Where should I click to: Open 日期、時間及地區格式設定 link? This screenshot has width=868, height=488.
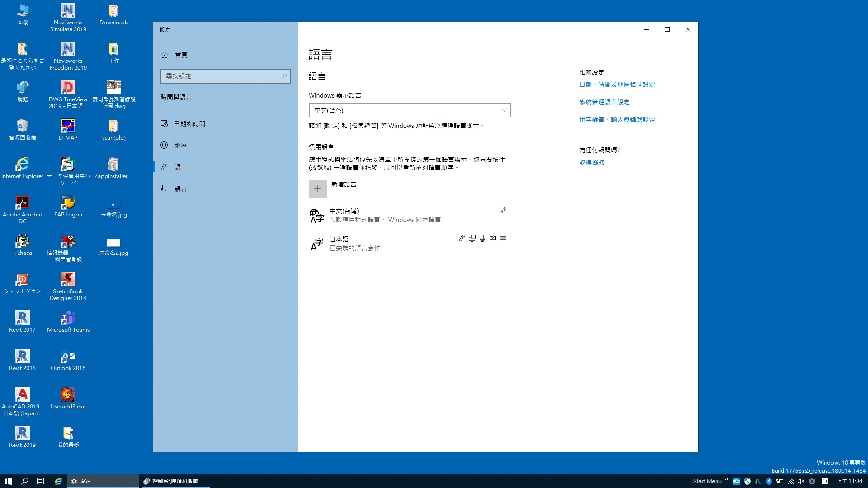coord(617,84)
